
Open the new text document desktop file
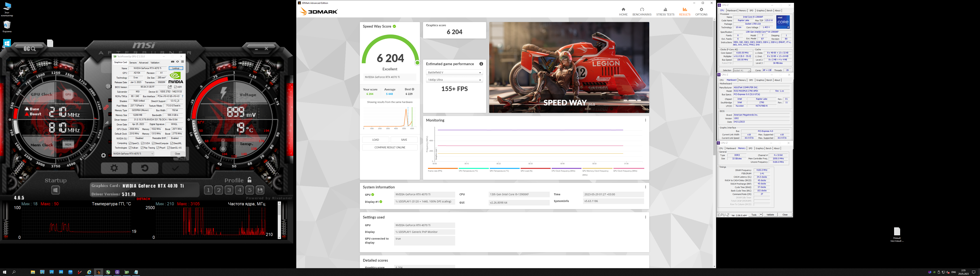(897, 235)
